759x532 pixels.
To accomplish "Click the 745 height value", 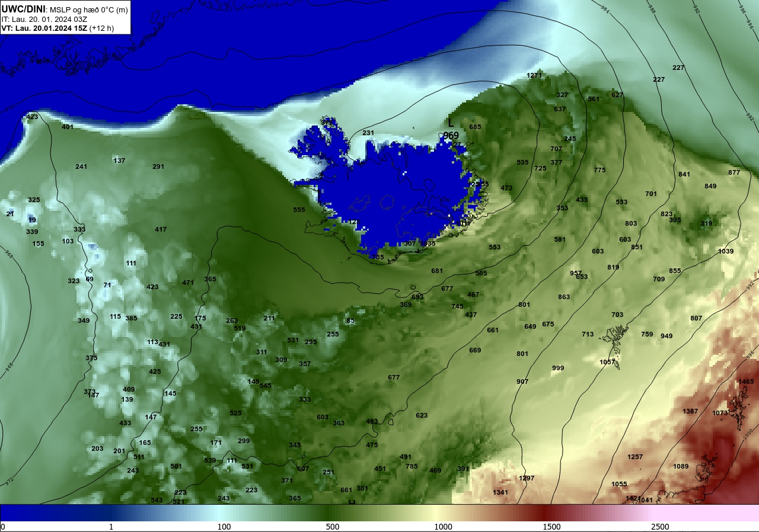I will 457,306.
